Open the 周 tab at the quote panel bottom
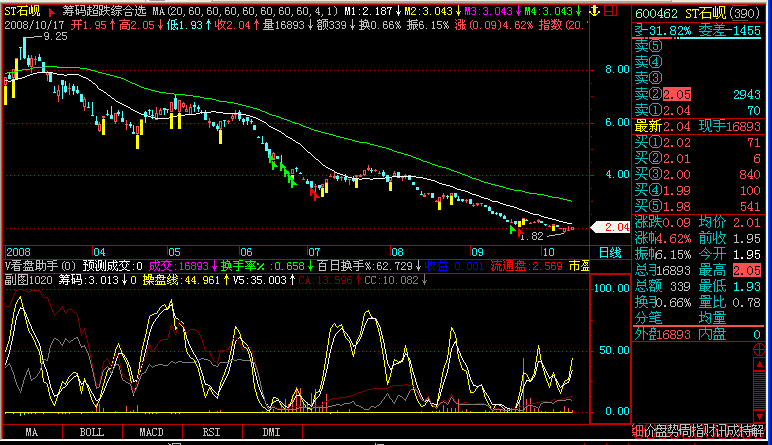 684,432
